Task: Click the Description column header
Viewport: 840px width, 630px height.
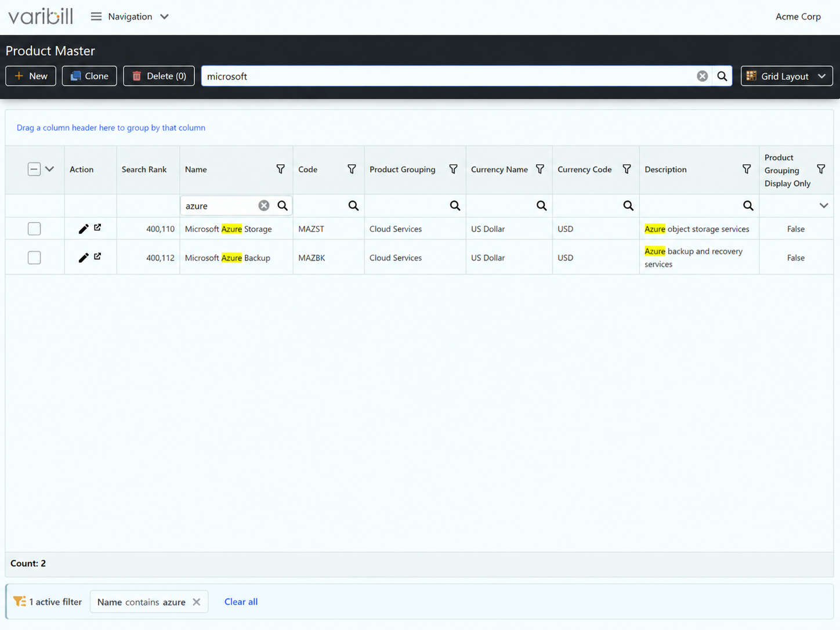Action: (x=665, y=169)
